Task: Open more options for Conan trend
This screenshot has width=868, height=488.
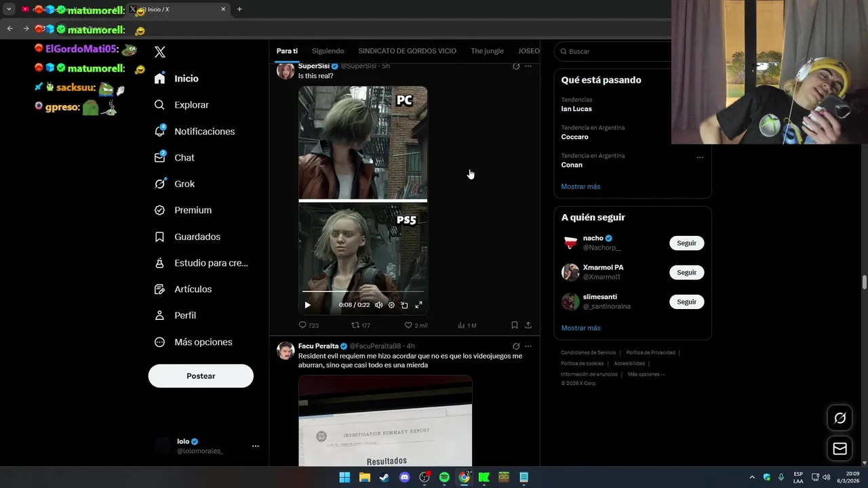Action: click(x=700, y=157)
